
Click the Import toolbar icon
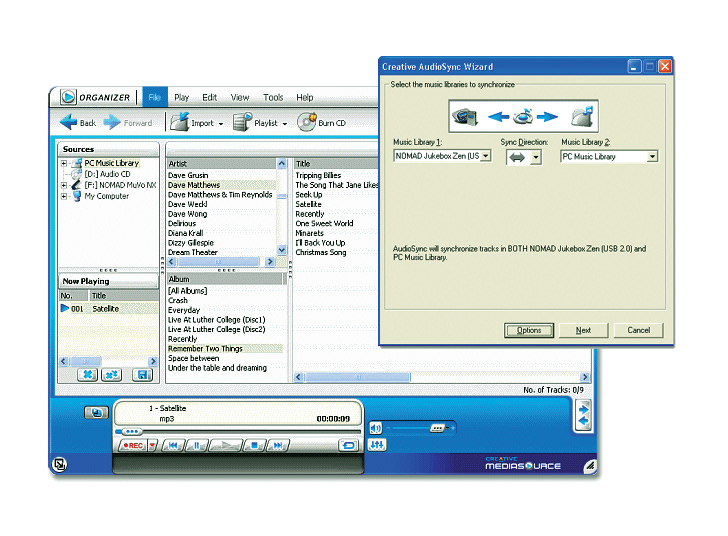click(x=179, y=122)
